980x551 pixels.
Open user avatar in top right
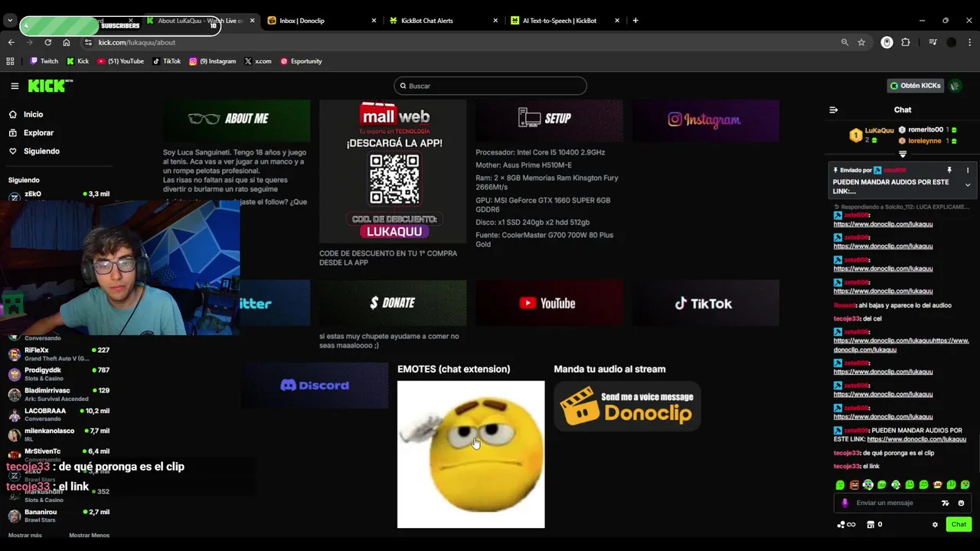955,86
